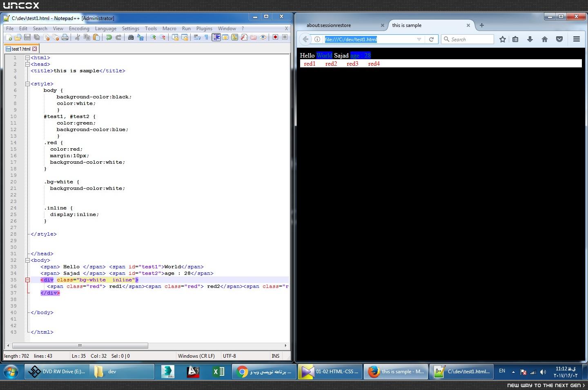Image resolution: width=588 pixels, height=390 pixels.
Task: Go to Firefox Home page icon
Action: (x=545, y=39)
